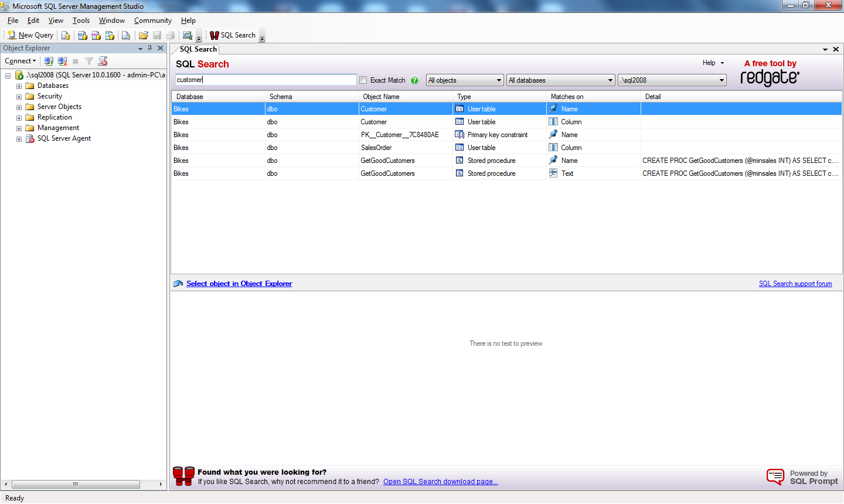Click the green help icon beside Exact Match
844x504 pixels.
click(x=414, y=80)
